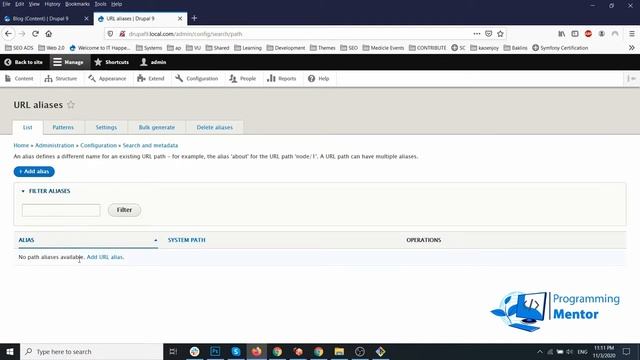The height and width of the screenshot is (360, 640).
Task: Click Back to site in toolbar
Action: [24, 62]
